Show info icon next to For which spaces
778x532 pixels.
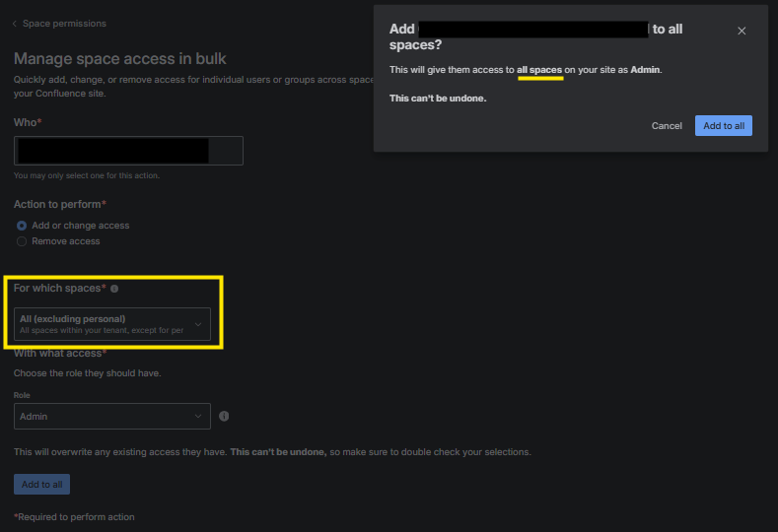pos(114,289)
